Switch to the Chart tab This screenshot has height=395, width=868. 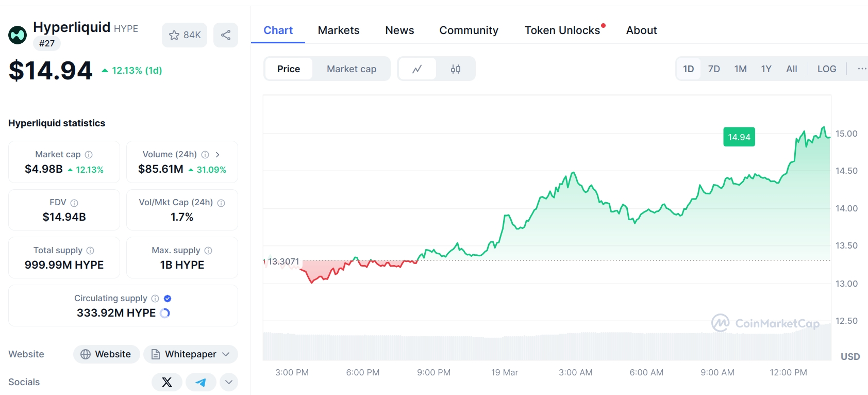click(x=278, y=30)
